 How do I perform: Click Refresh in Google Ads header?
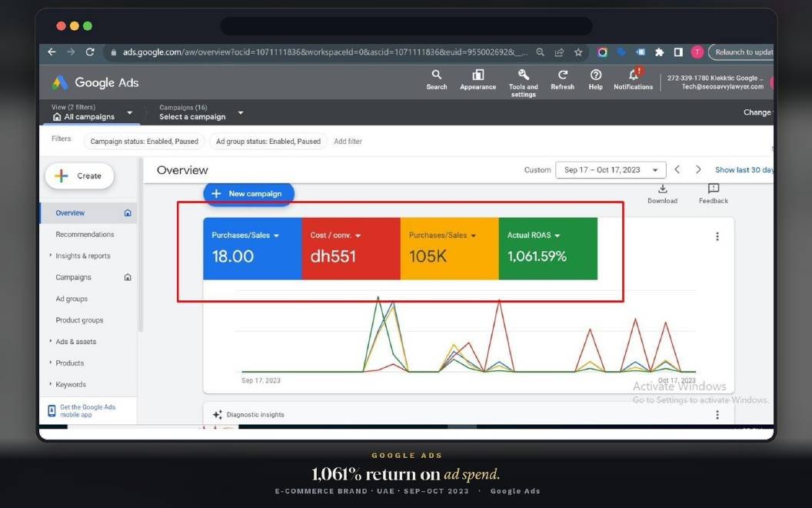pos(562,80)
